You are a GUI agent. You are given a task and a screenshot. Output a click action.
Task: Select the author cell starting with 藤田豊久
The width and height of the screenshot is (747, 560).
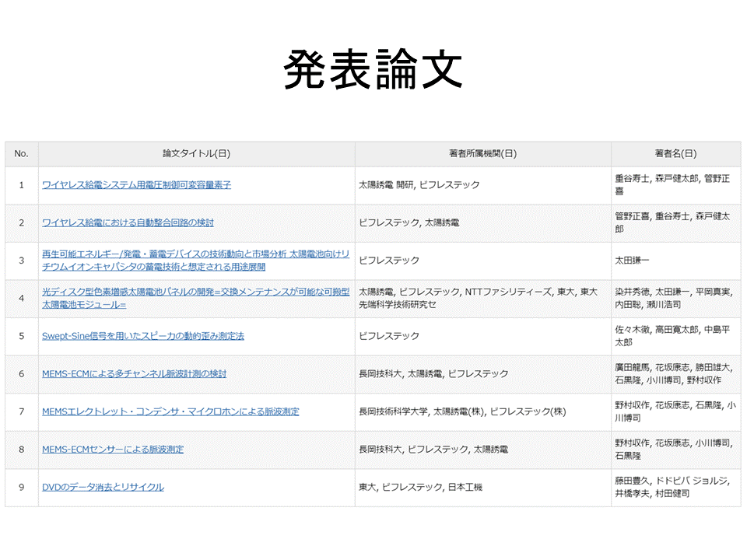(674, 487)
